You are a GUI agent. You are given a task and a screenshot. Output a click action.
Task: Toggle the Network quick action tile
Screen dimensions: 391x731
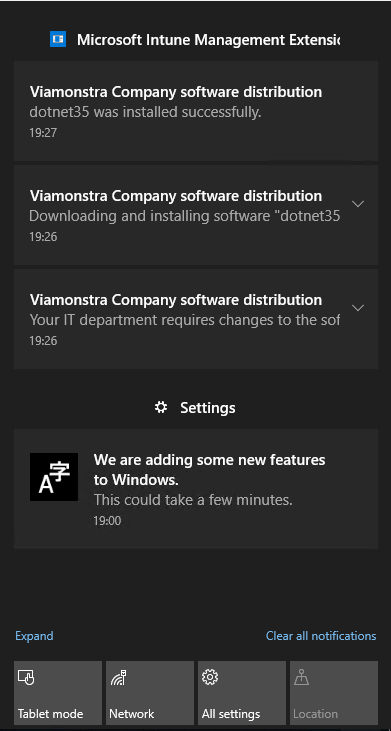(x=150, y=693)
